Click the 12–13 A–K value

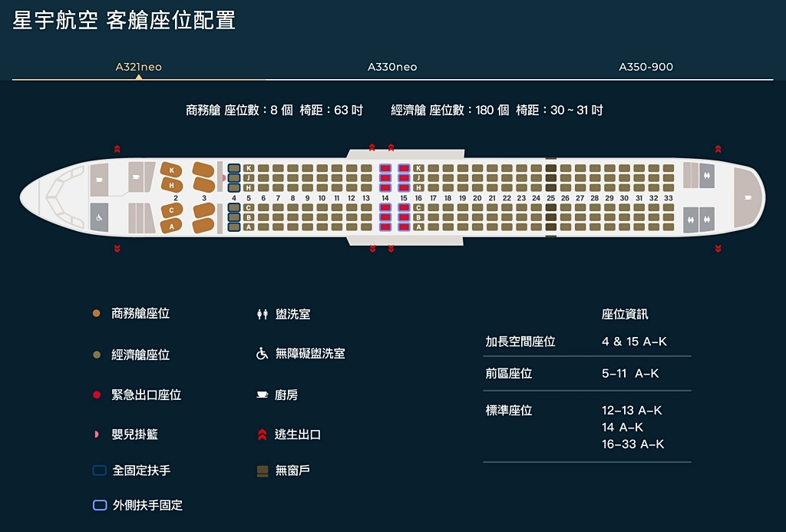[632, 411]
